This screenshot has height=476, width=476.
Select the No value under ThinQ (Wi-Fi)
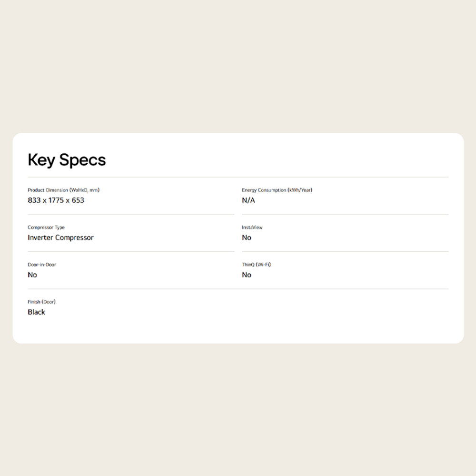pos(247,275)
